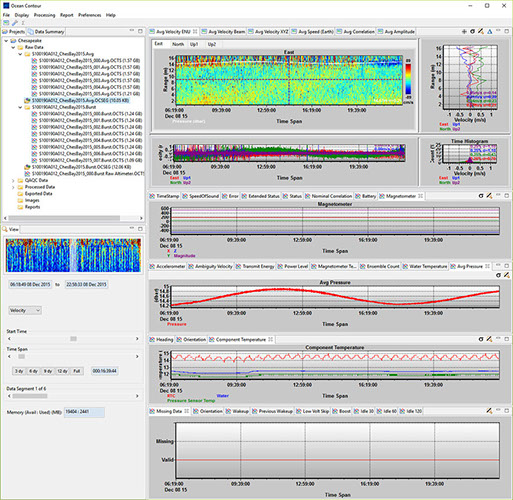Screen dimensions: 513x500
Task: Click the blue triangle icon in velocity panel toolbar
Action: pos(489,32)
